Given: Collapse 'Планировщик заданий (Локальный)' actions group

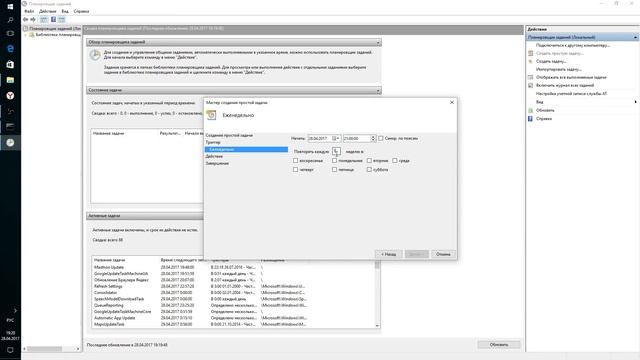Looking at the screenshot, I should click(x=635, y=37).
